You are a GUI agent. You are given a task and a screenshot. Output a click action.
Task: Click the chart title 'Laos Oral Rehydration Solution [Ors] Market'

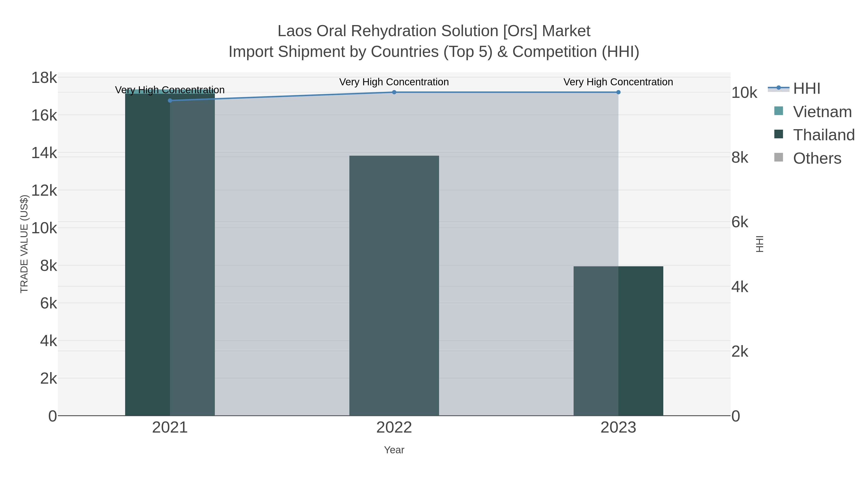[x=434, y=31]
